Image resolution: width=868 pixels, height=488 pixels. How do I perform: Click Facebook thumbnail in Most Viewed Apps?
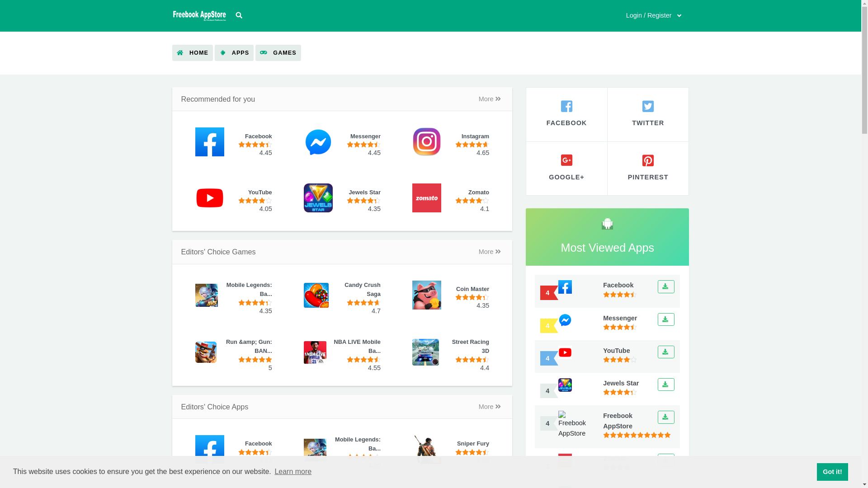click(565, 287)
